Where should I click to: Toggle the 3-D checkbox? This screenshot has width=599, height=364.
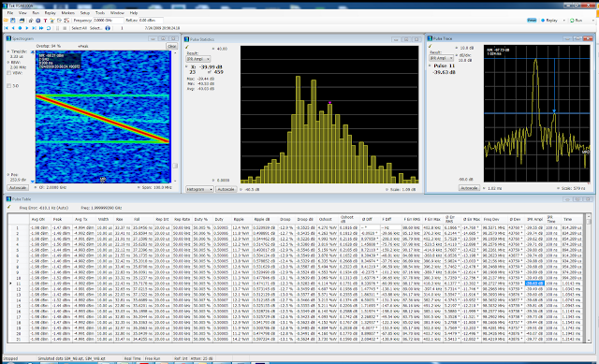(8, 86)
